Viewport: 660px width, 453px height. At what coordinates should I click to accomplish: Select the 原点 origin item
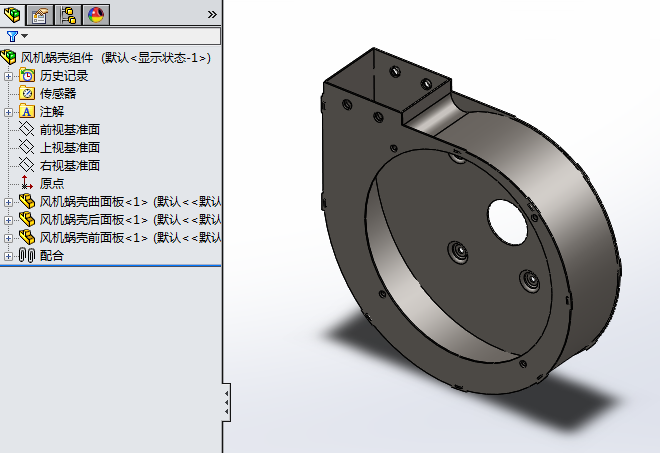pyautogui.click(x=52, y=184)
